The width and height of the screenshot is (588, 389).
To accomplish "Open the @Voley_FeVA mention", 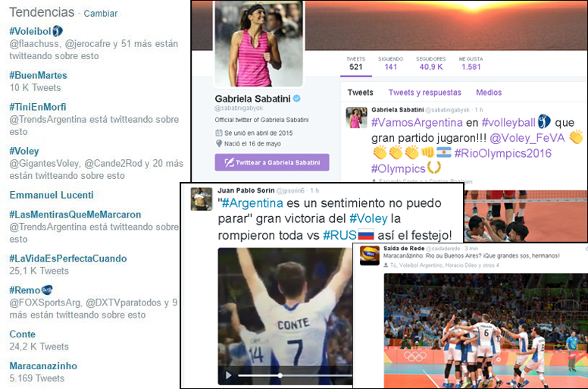I will tap(527, 138).
